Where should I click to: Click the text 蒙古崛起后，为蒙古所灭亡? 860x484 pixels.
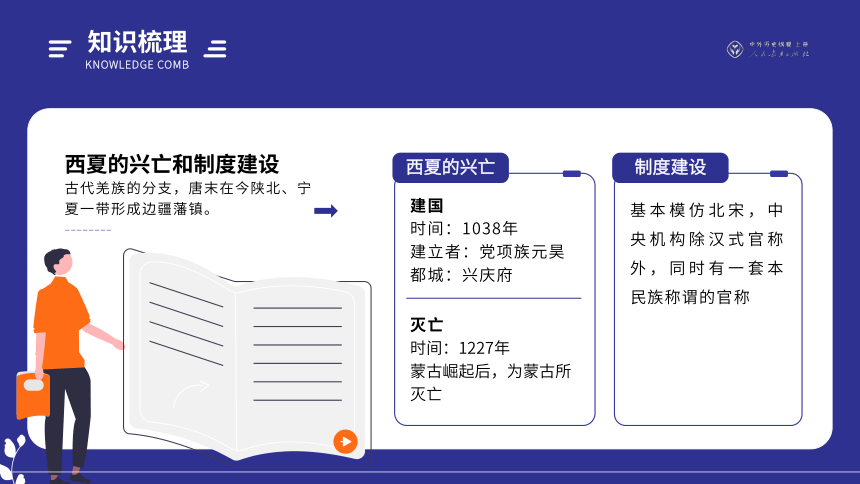coord(490,382)
